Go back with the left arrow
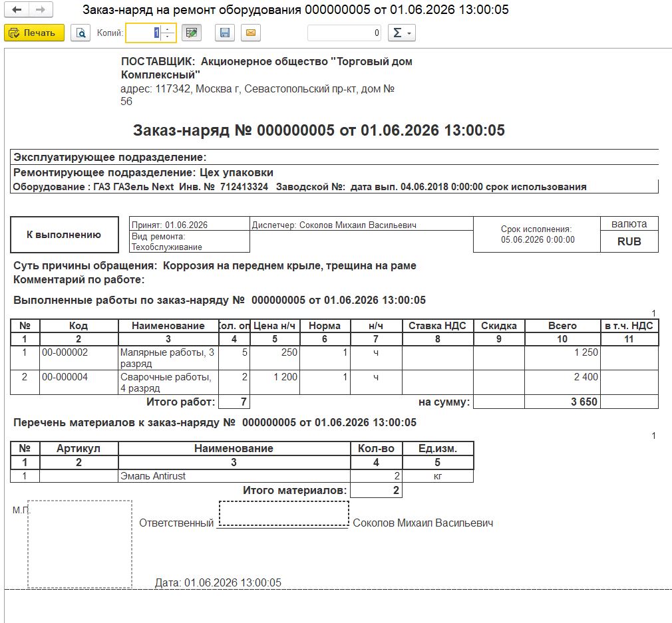672x623 pixels. (x=17, y=9)
